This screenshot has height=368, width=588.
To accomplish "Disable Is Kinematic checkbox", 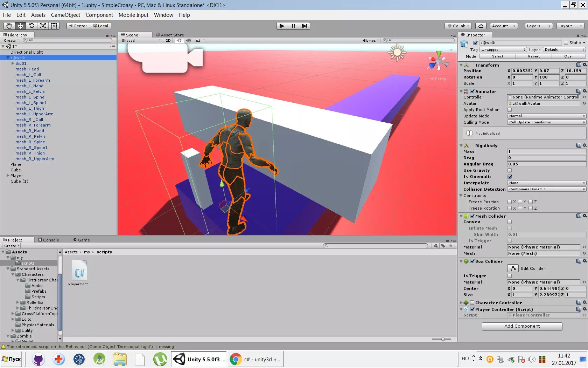I will [510, 177].
